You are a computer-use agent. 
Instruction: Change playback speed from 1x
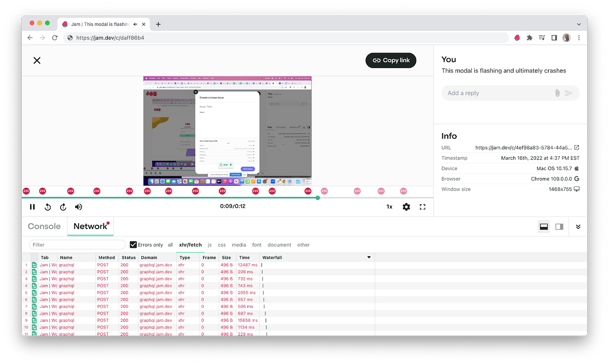pyautogui.click(x=389, y=207)
